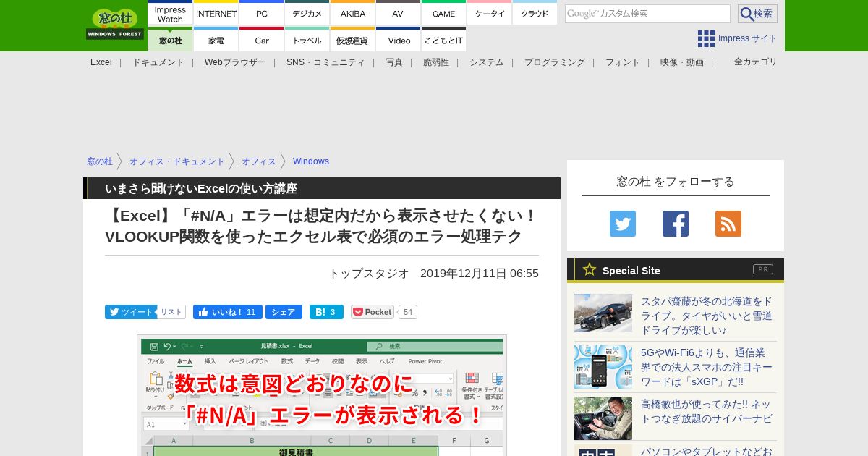Screen dimensions: 868x456
Task: Click the Twitter リスト button
Action: click(x=171, y=312)
